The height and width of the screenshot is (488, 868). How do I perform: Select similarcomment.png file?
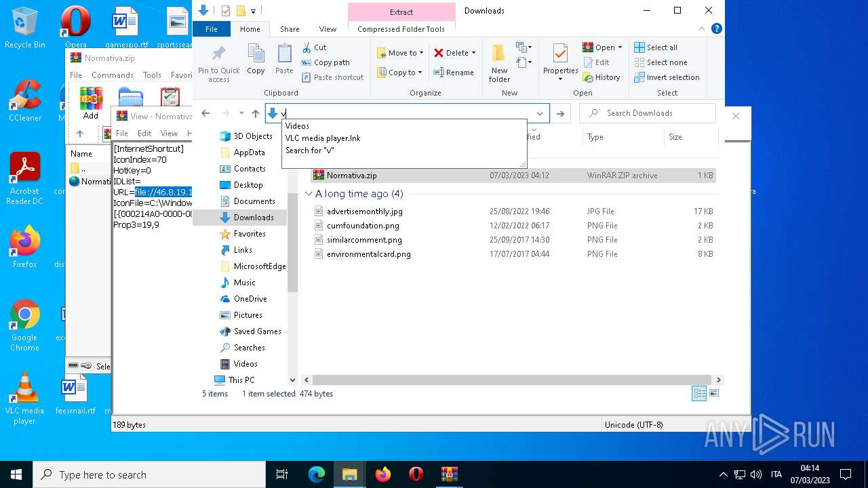click(364, 240)
